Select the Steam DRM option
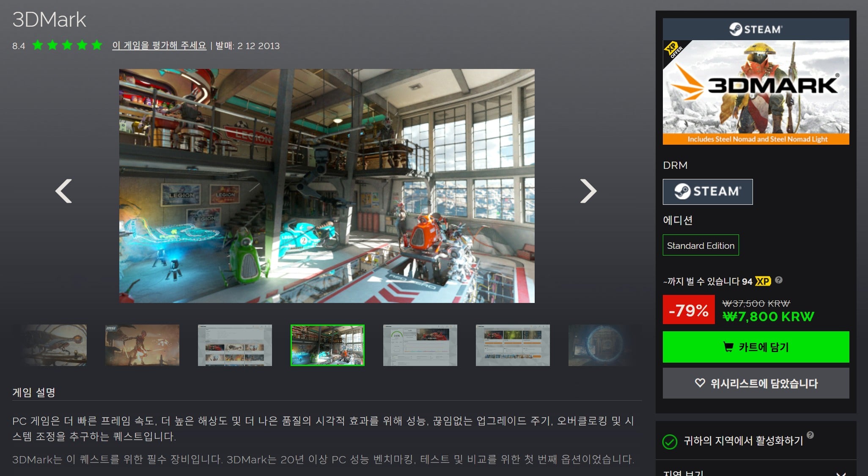The image size is (868, 476). [x=708, y=192]
